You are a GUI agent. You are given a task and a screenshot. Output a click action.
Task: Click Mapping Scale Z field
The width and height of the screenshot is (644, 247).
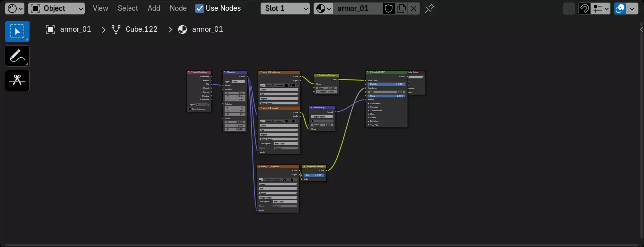point(235,129)
